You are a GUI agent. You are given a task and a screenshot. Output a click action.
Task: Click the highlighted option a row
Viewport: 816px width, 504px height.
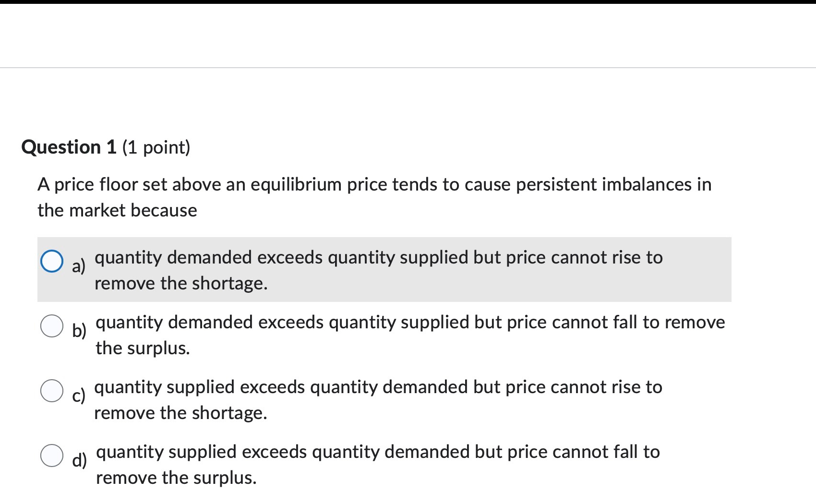tap(336, 269)
